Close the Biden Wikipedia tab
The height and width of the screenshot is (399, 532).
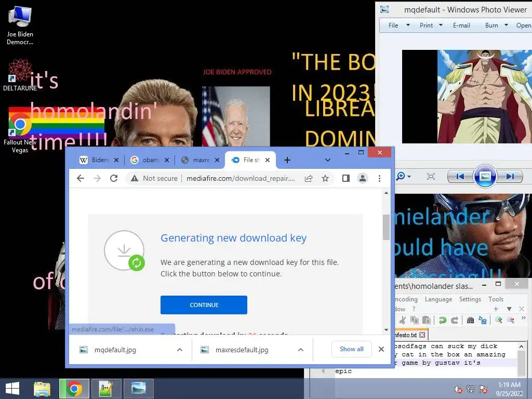(116, 160)
